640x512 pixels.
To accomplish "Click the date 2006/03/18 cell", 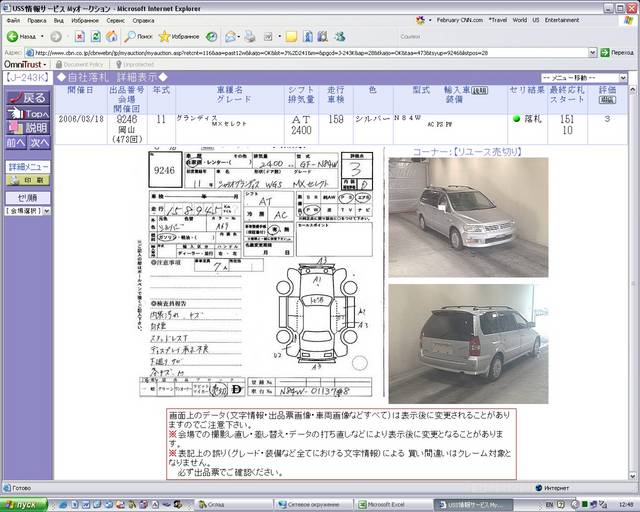I will (81, 119).
